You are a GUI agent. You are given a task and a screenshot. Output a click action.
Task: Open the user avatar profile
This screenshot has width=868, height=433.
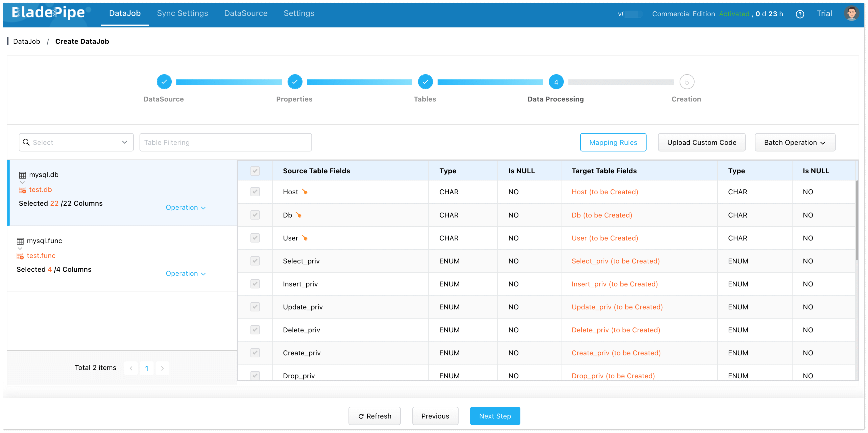click(x=851, y=13)
